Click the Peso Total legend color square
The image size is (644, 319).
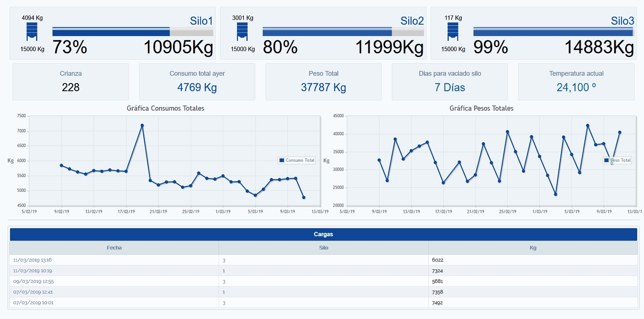coord(607,160)
